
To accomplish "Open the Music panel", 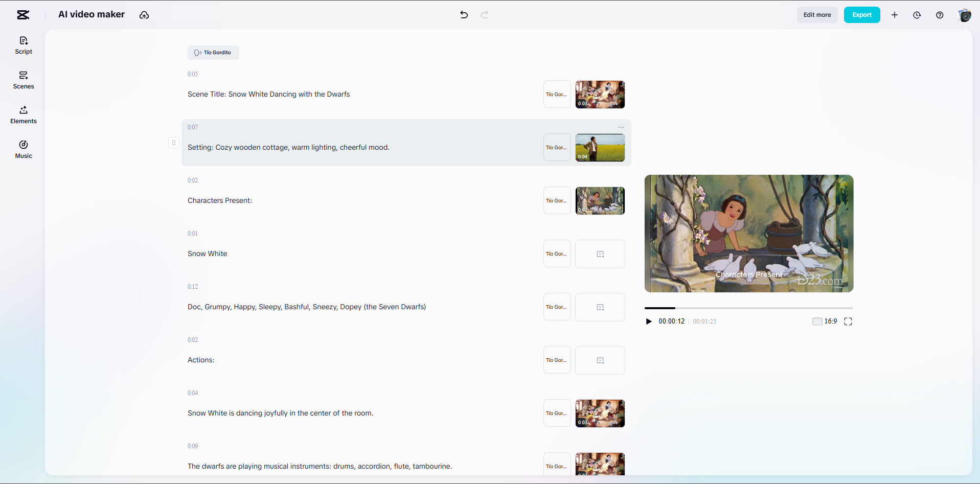I will coord(24,149).
